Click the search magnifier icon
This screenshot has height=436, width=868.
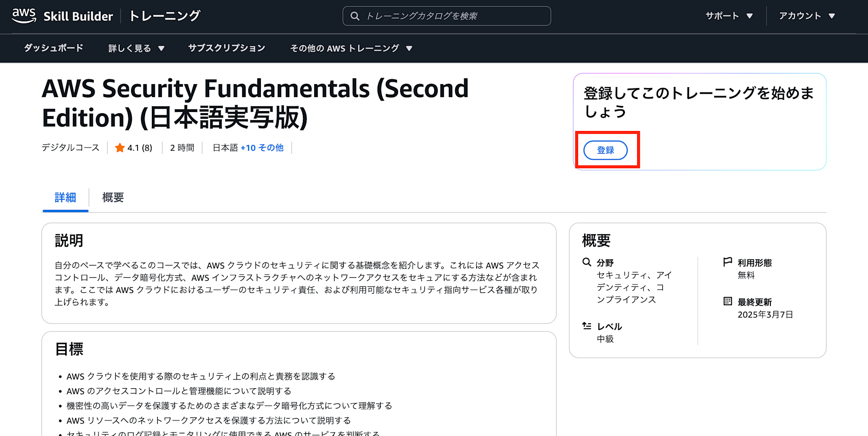[355, 16]
